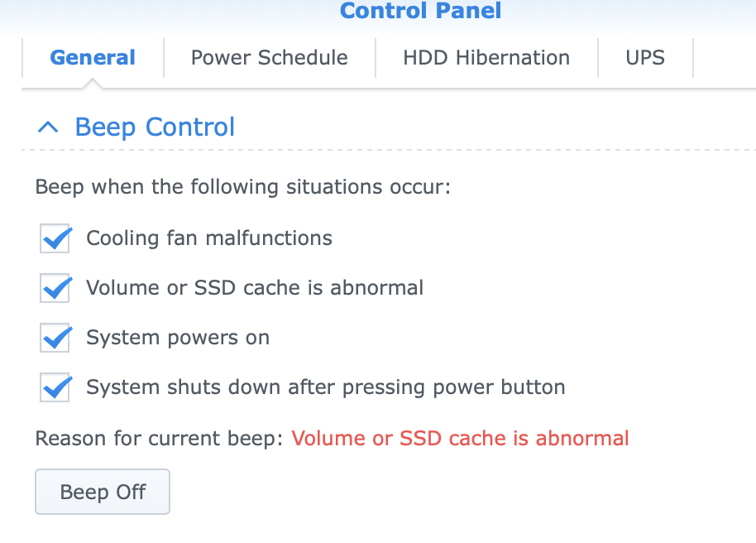Click the Reason for current beep label
The width and height of the screenshot is (756, 543).
click(x=159, y=438)
